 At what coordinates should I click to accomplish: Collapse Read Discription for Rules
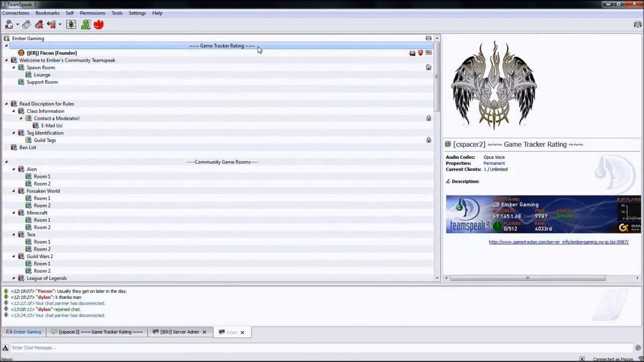point(7,104)
